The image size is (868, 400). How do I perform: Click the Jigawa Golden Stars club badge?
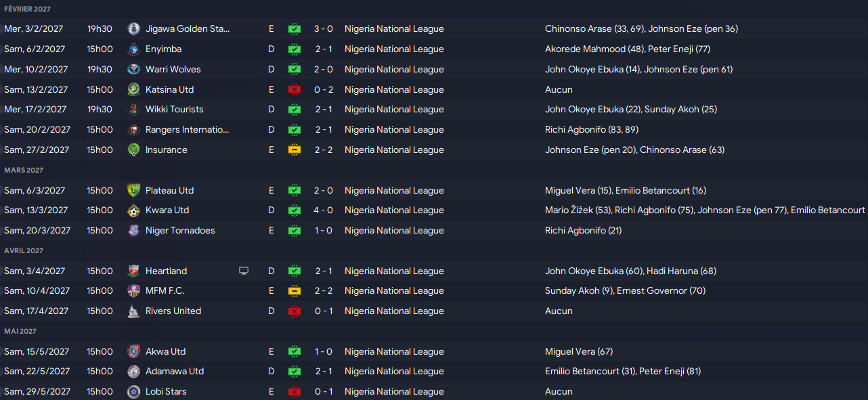point(134,28)
